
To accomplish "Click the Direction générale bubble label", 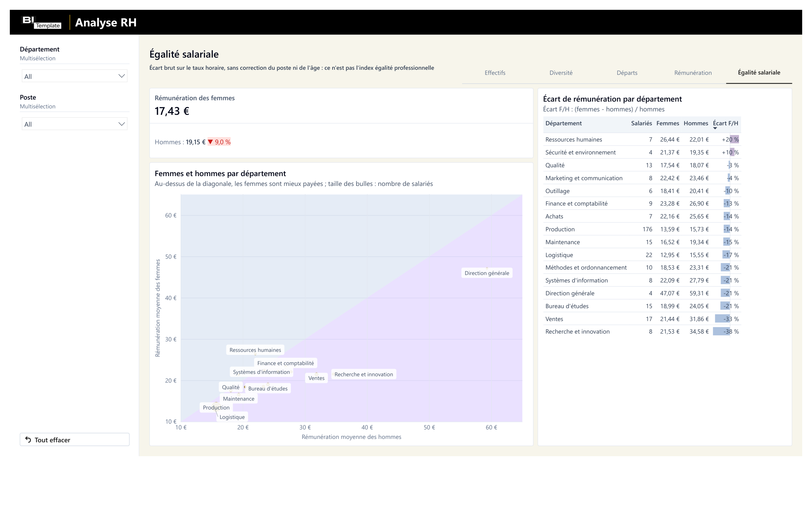I will click(487, 273).
